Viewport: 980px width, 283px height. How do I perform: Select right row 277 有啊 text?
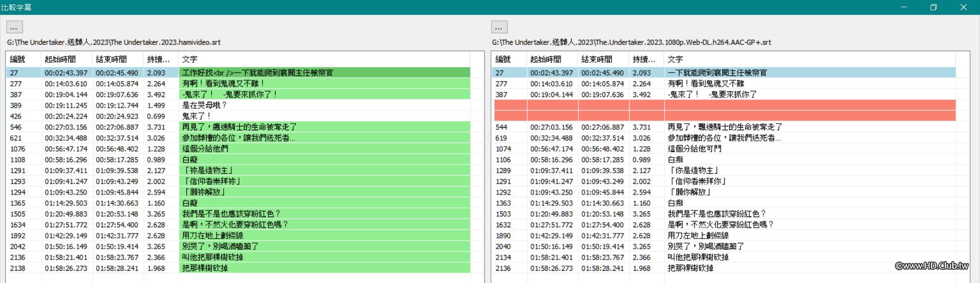coord(706,83)
